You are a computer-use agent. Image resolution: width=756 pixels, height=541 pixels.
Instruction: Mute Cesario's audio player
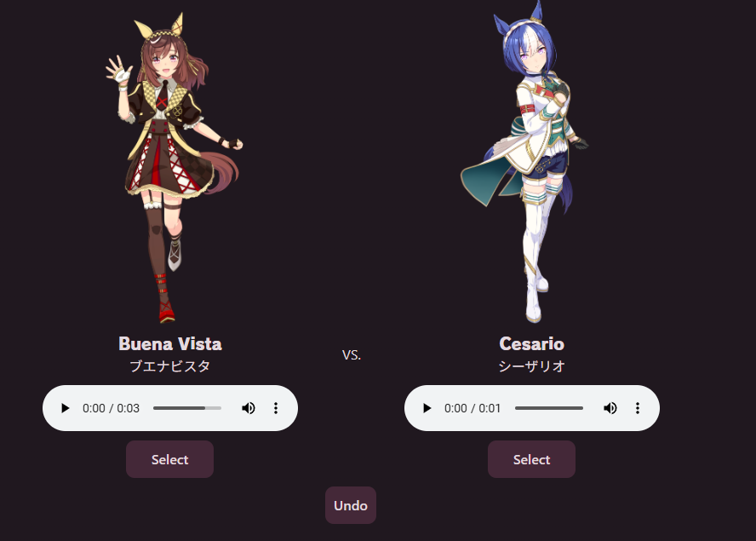[610, 408]
